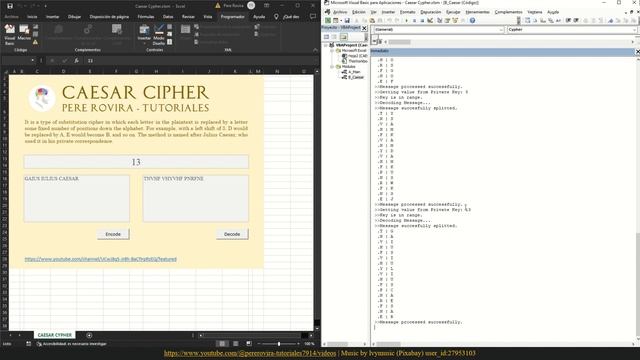Click the Run macro play icon
Viewport: 640px width, 360px height.
407,20
